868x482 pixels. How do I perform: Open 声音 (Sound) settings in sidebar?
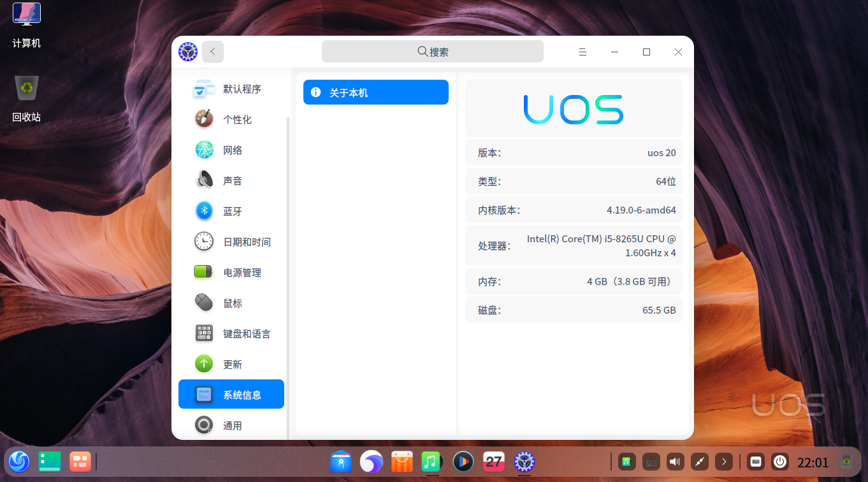[204, 180]
